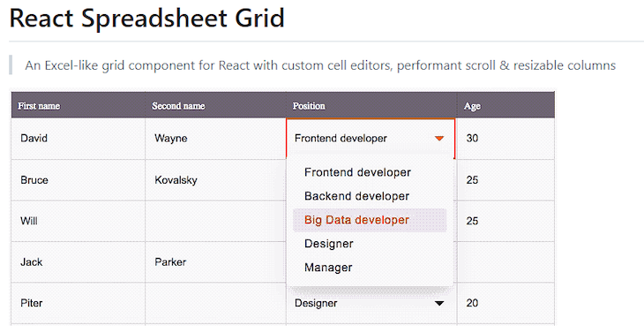
Task: Click the Second name column header
Action: 215,106
